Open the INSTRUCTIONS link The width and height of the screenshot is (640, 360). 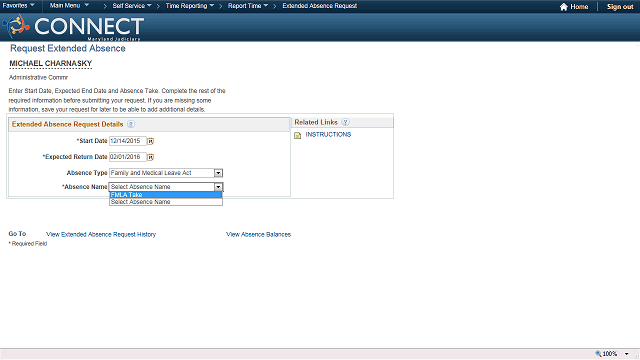328,134
